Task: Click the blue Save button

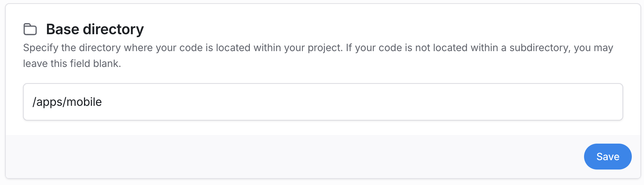Action: tap(607, 157)
